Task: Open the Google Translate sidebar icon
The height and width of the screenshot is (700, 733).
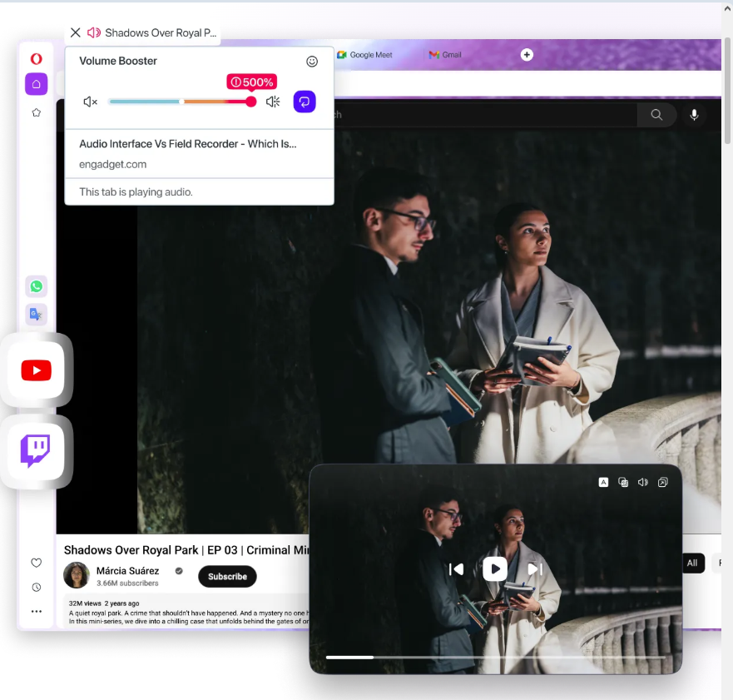Action: (36, 314)
